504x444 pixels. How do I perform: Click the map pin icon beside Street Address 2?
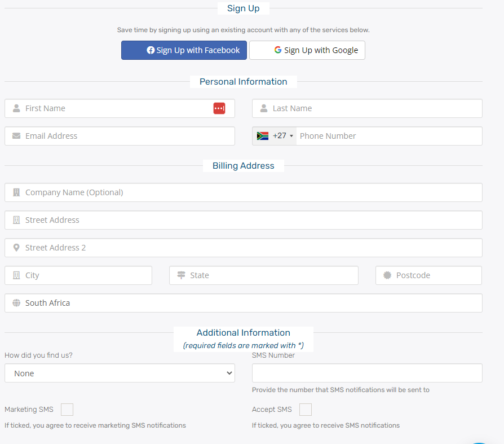click(x=16, y=248)
